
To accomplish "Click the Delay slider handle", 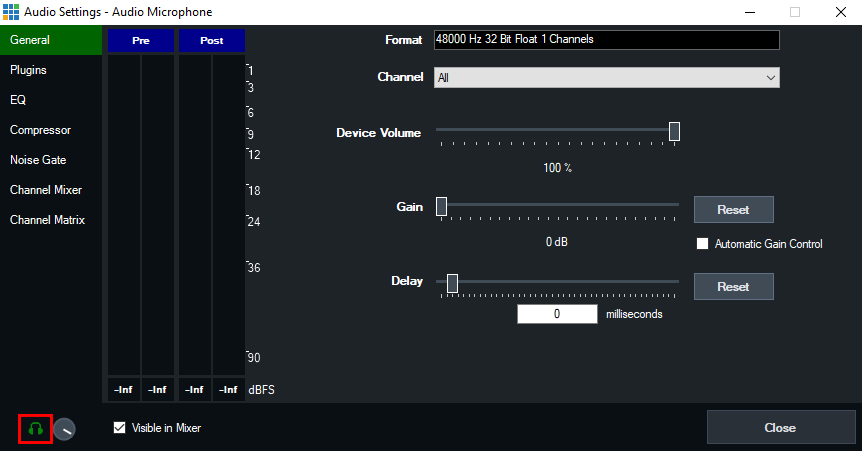I will pyautogui.click(x=452, y=283).
